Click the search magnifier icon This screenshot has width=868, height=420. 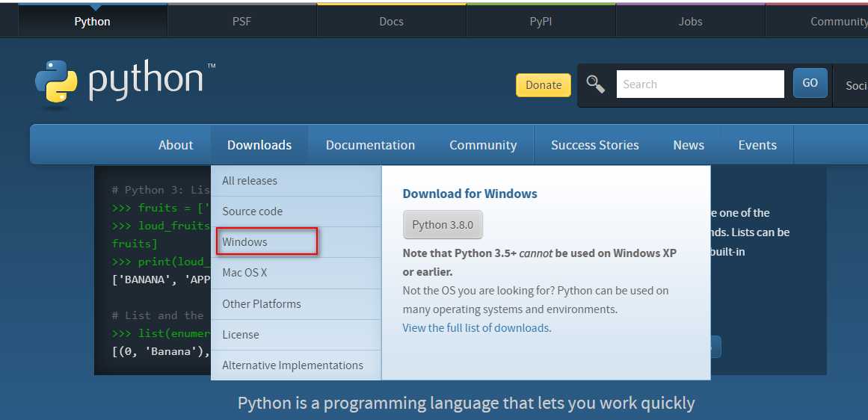(x=596, y=84)
